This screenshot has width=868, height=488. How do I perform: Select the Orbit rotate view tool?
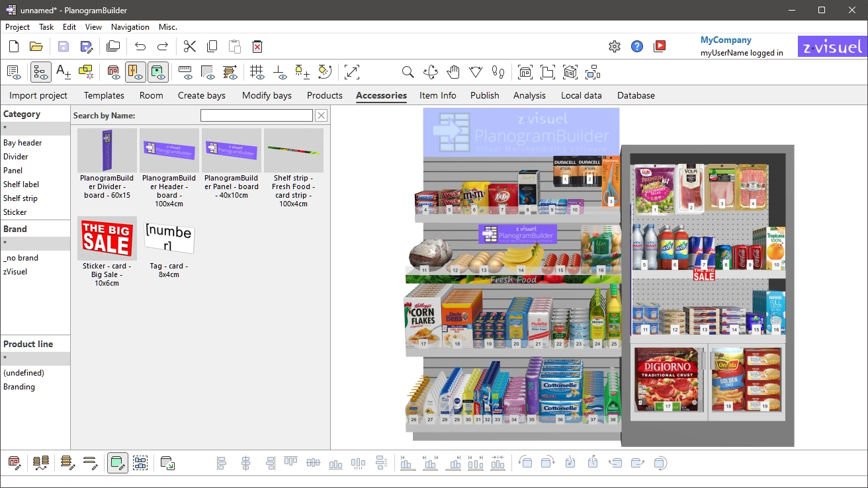click(431, 71)
